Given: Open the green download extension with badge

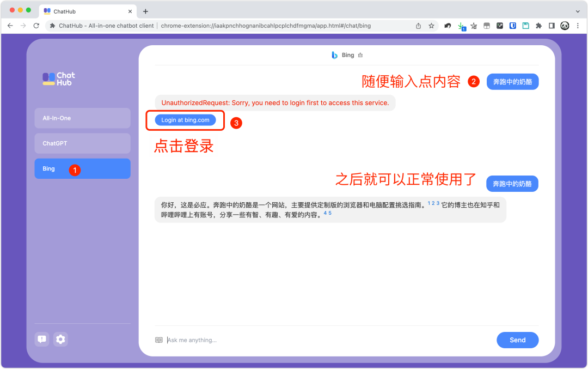Looking at the screenshot, I should [461, 26].
